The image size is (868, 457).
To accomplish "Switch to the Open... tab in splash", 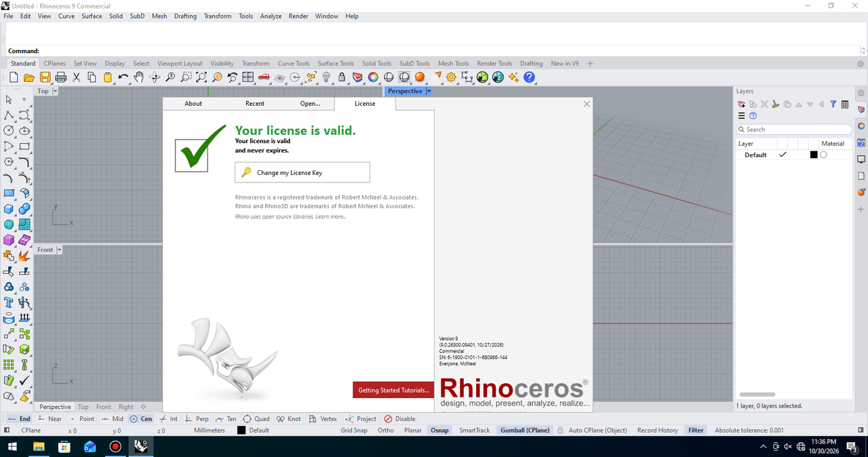I will (x=310, y=103).
